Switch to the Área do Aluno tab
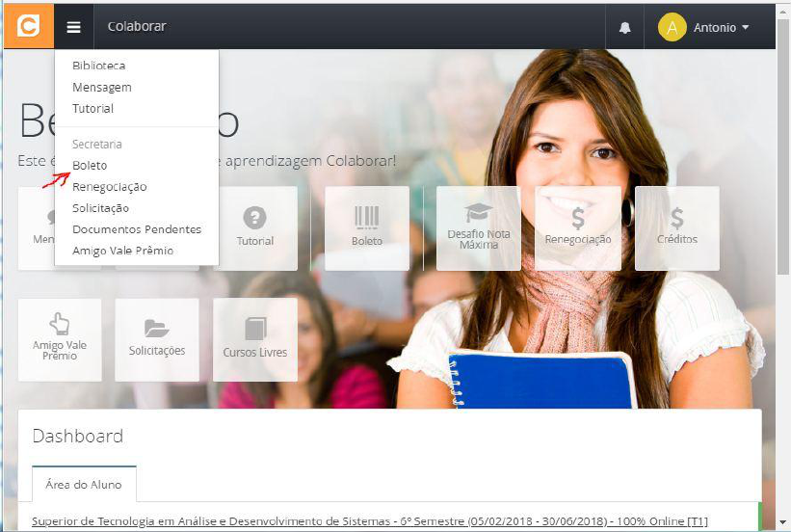The image size is (791, 532). pos(84,485)
